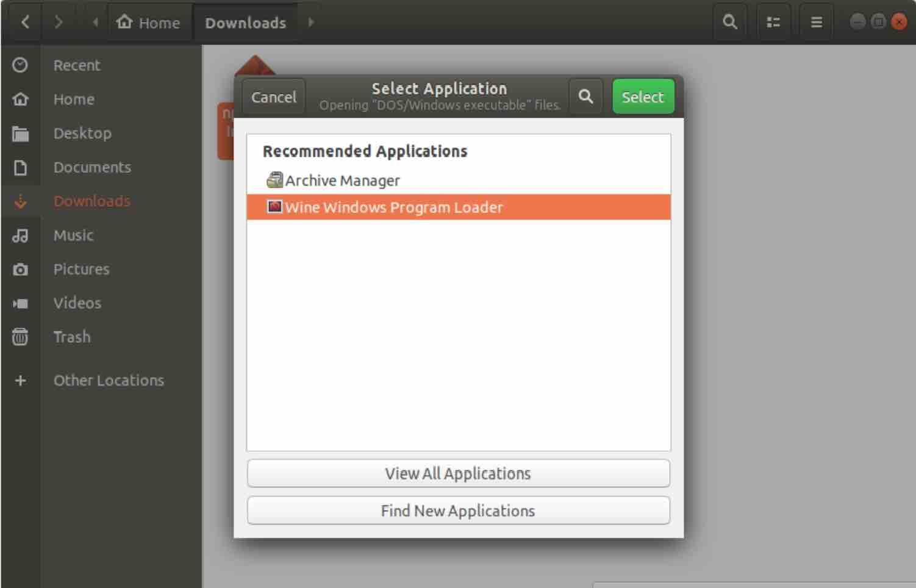Open the hamburger menu in file manager

click(x=816, y=23)
